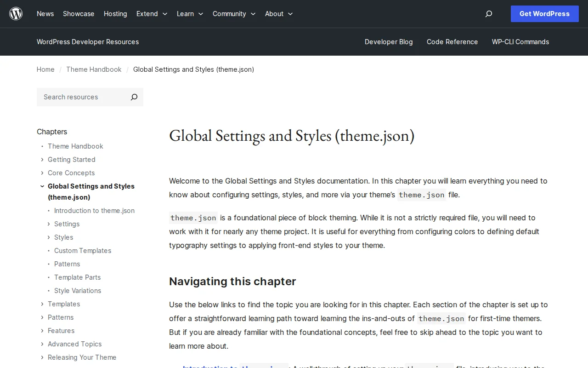
Task: Click the WordPress logo icon
Action: [16, 13]
